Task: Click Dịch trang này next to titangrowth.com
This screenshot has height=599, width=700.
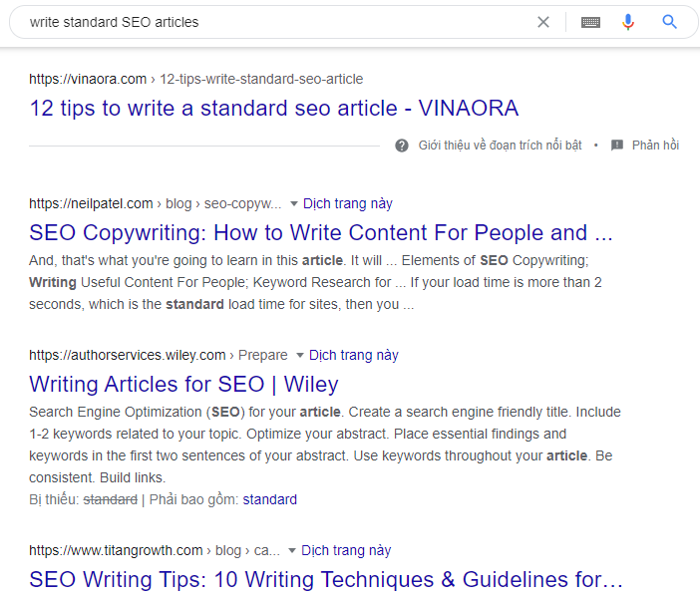Action: [346, 551]
